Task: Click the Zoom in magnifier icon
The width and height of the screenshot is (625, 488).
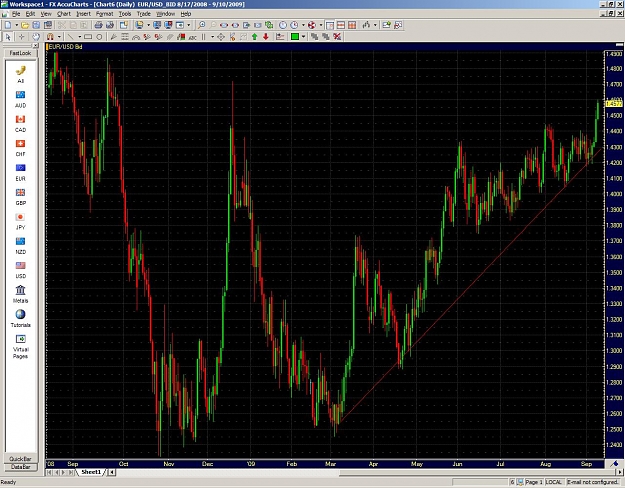Action: tap(202, 25)
